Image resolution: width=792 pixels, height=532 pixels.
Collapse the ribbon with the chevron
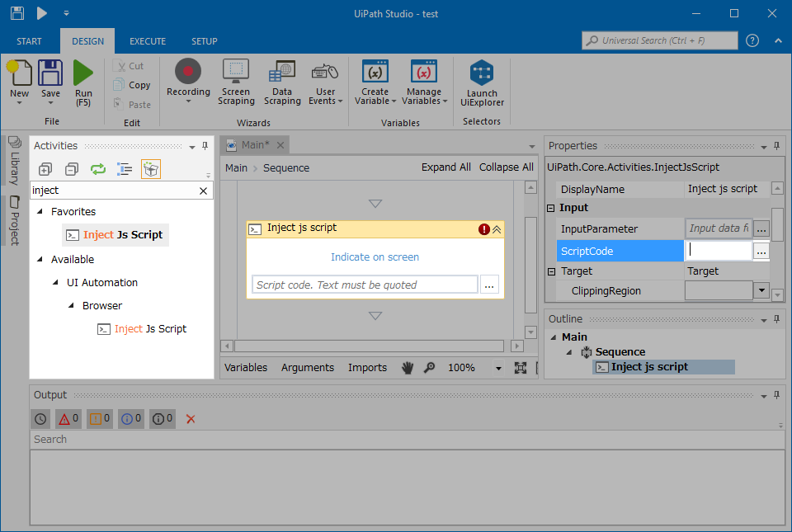(x=778, y=41)
